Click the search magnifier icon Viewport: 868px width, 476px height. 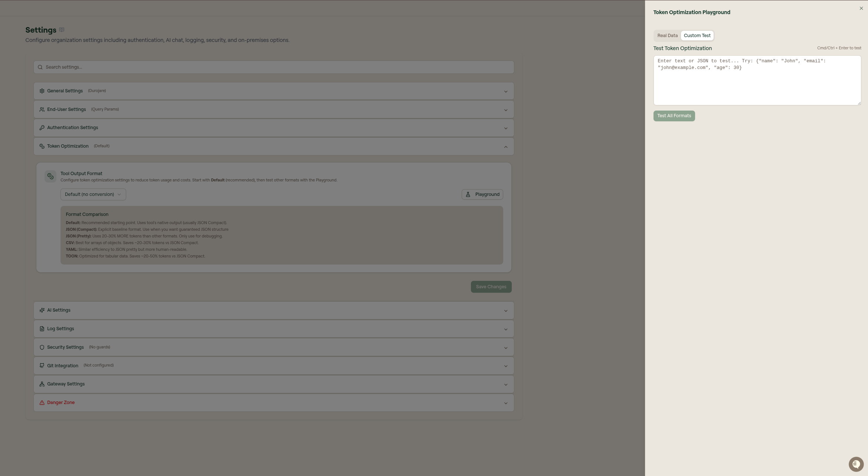click(x=40, y=67)
